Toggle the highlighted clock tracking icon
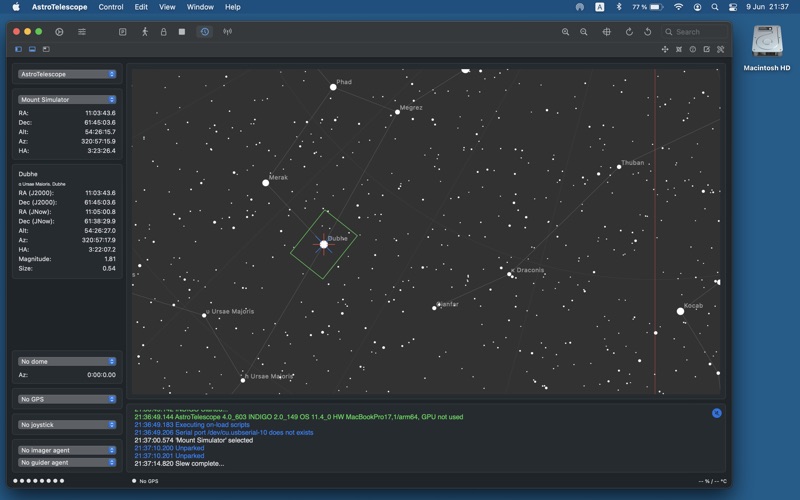Viewport: 800px width, 500px height. click(x=205, y=32)
